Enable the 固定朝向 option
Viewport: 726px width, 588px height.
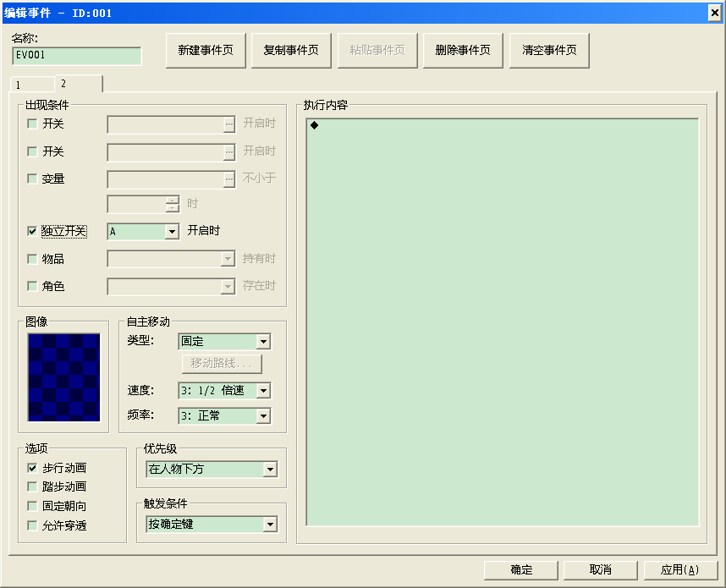[x=32, y=506]
